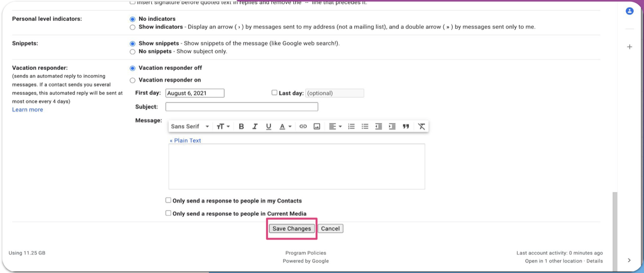Screen dimensions: 644x273
Task: Check only respond to people in Current Media
Action: 168,213
